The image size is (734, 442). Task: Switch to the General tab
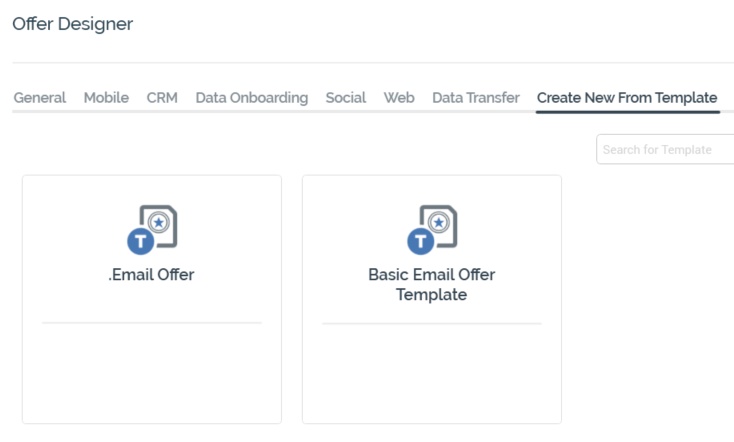[40, 98]
